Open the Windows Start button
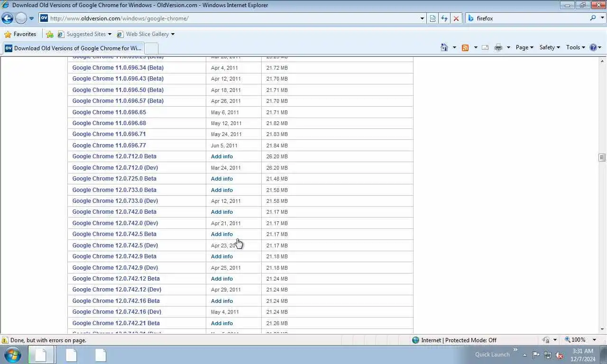Image resolution: width=607 pixels, height=364 pixels. (x=13, y=355)
